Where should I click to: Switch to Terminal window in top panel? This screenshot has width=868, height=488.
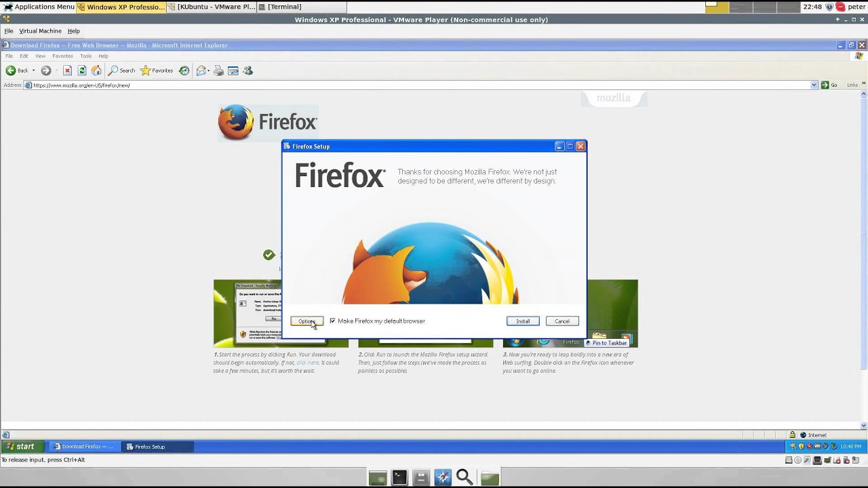(x=301, y=7)
